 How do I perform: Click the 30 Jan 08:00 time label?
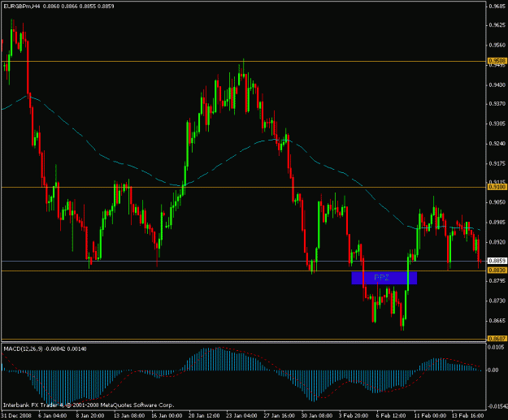pyautogui.click(x=317, y=415)
